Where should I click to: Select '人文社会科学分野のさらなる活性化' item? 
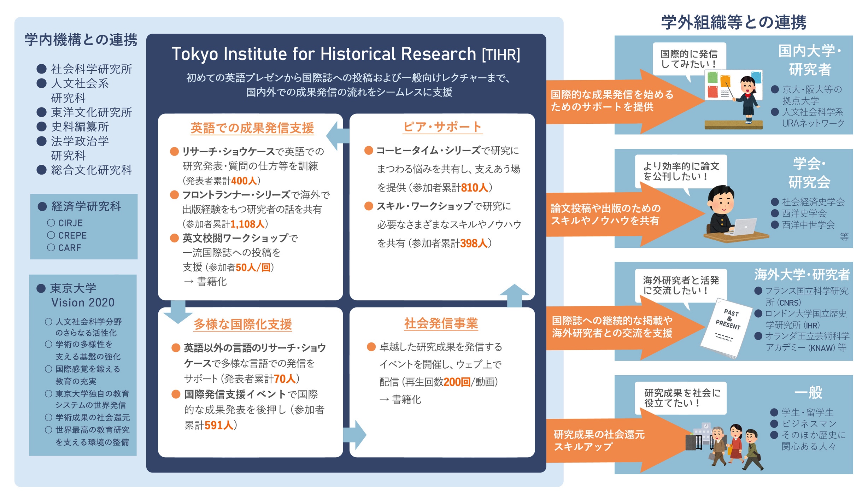tap(84, 327)
